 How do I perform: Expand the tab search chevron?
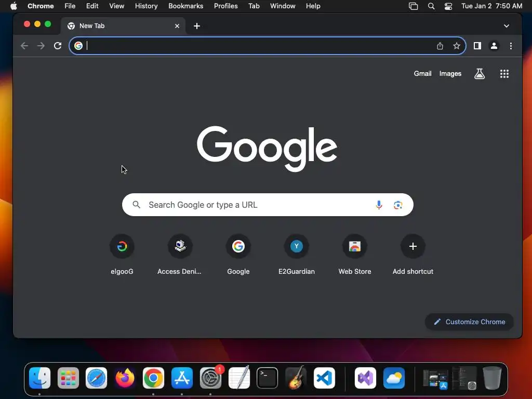[507, 26]
